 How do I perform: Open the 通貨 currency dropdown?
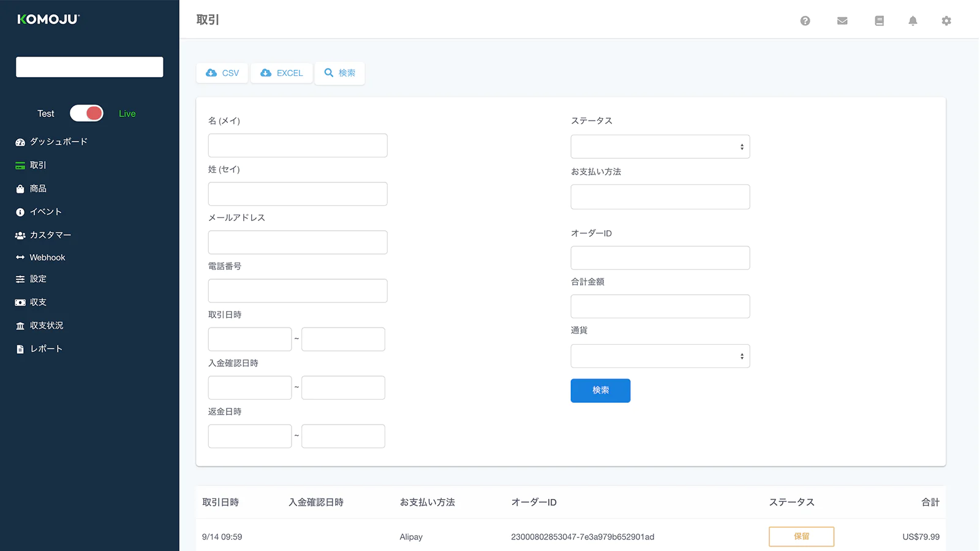(x=660, y=356)
